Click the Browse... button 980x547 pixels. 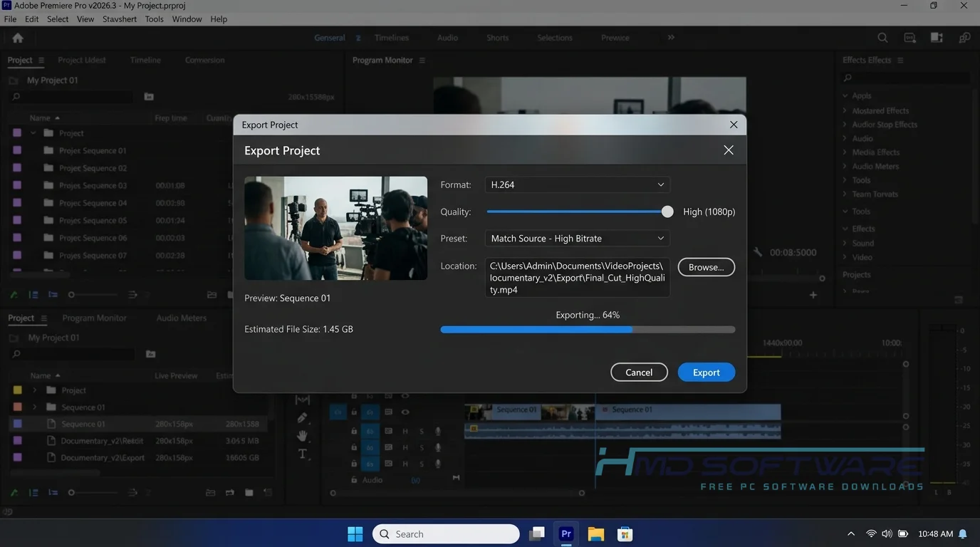click(x=706, y=267)
